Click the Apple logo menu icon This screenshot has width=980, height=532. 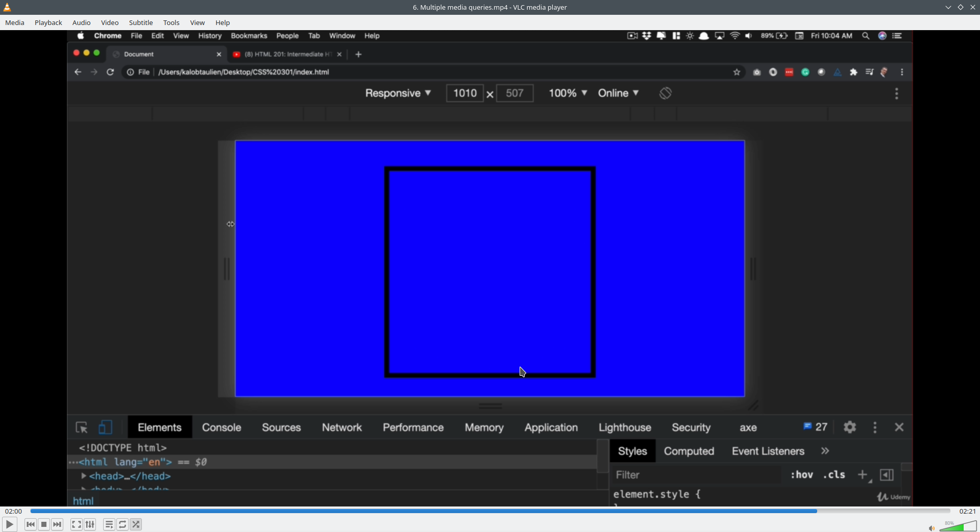coord(81,36)
